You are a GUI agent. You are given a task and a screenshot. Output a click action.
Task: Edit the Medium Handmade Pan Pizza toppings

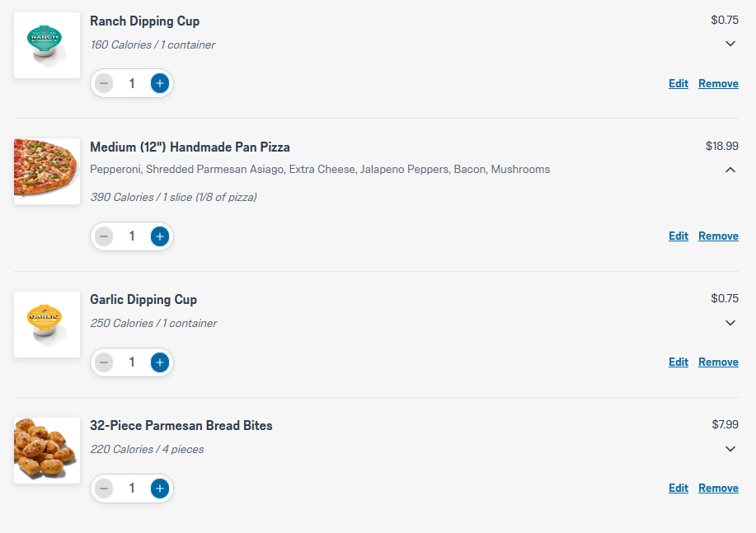coord(679,236)
